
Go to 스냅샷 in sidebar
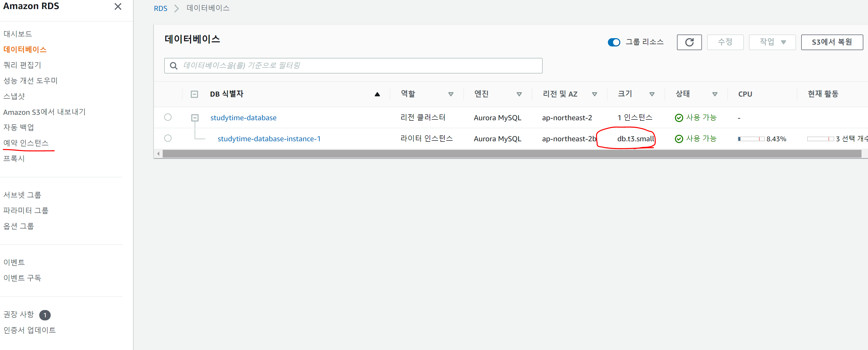tap(14, 96)
